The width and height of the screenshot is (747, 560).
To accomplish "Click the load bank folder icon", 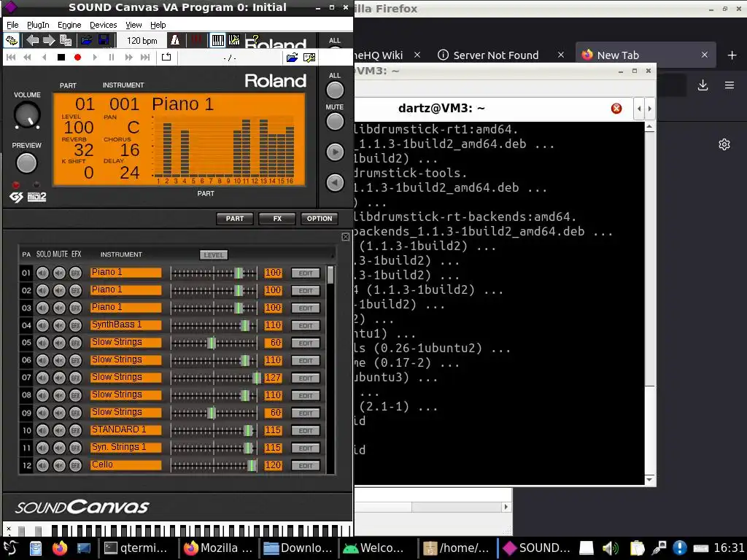I will click(86, 41).
